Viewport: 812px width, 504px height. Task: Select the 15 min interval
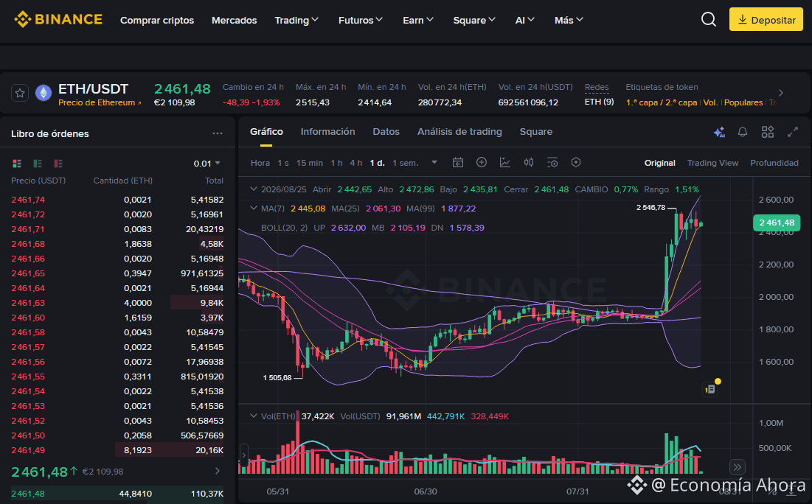[310, 163]
